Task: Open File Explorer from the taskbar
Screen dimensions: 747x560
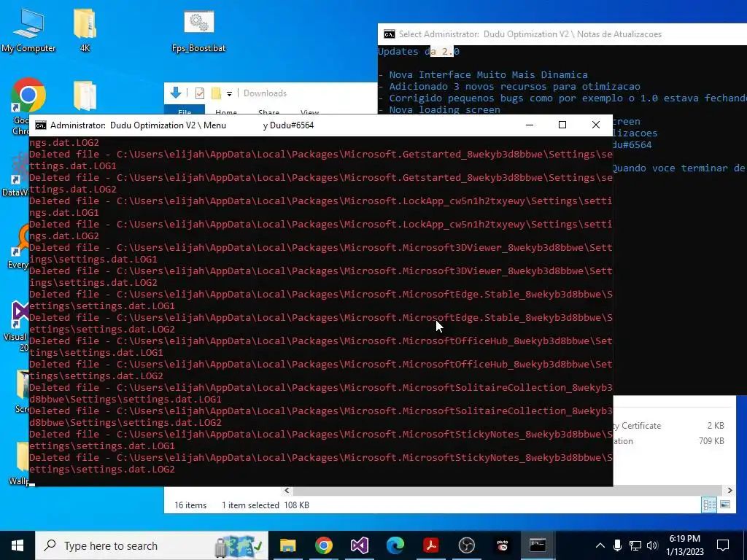Action: pyautogui.click(x=287, y=545)
